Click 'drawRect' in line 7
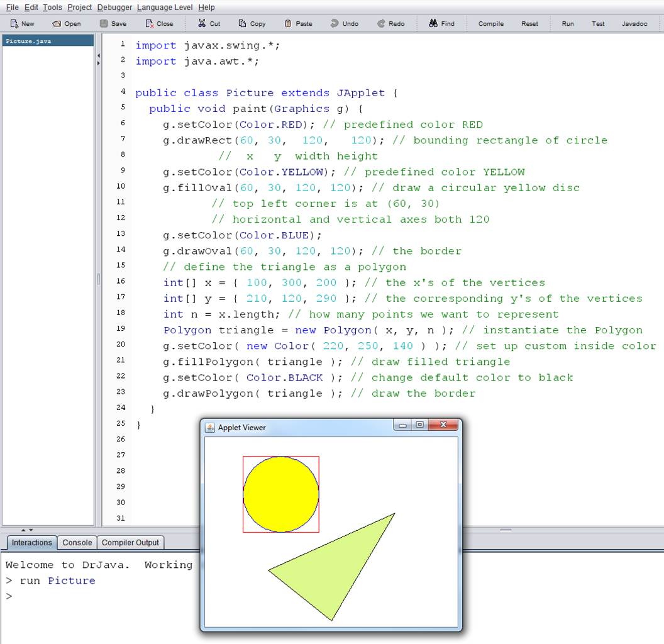 (204, 140)
